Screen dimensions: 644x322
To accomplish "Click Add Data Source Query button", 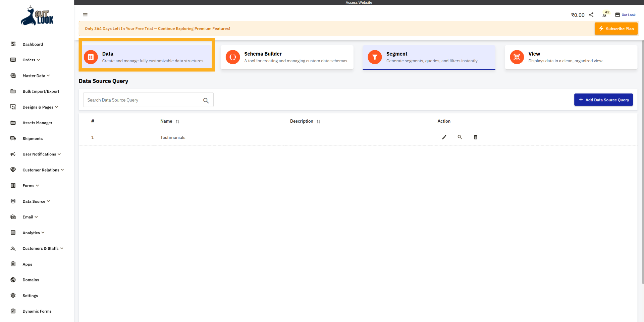I will [x=603, y=100].
